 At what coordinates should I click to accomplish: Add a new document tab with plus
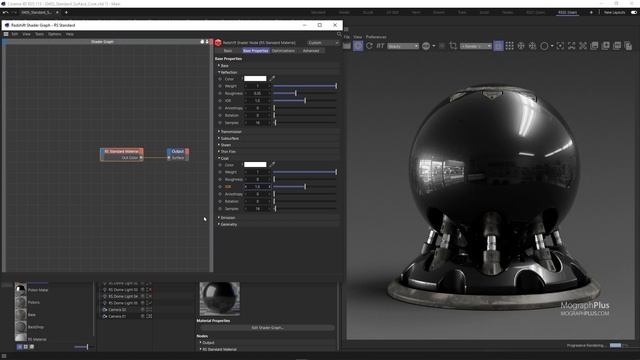[x=66, y=13]
